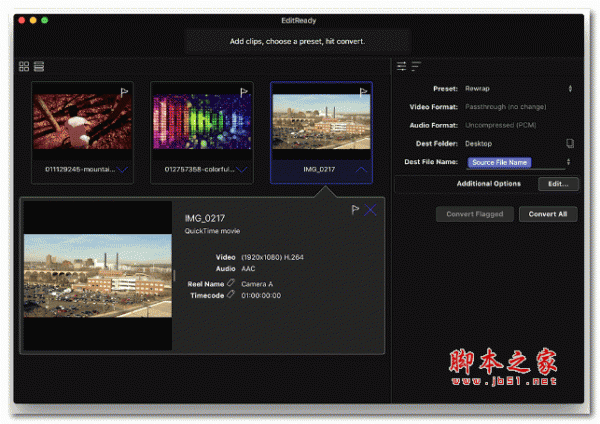
Task: Collapse IMG_0217 clip details chevron
Action: click(x=361, y=170)
